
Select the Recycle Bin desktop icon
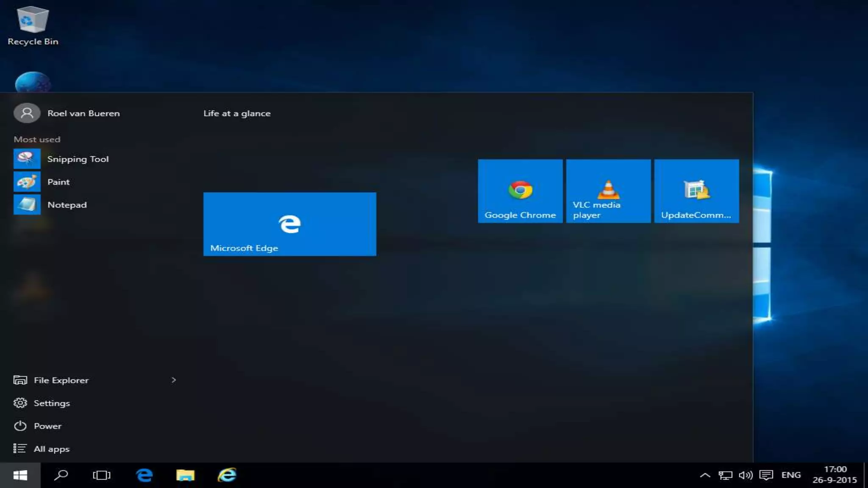(x=33, y=25)
